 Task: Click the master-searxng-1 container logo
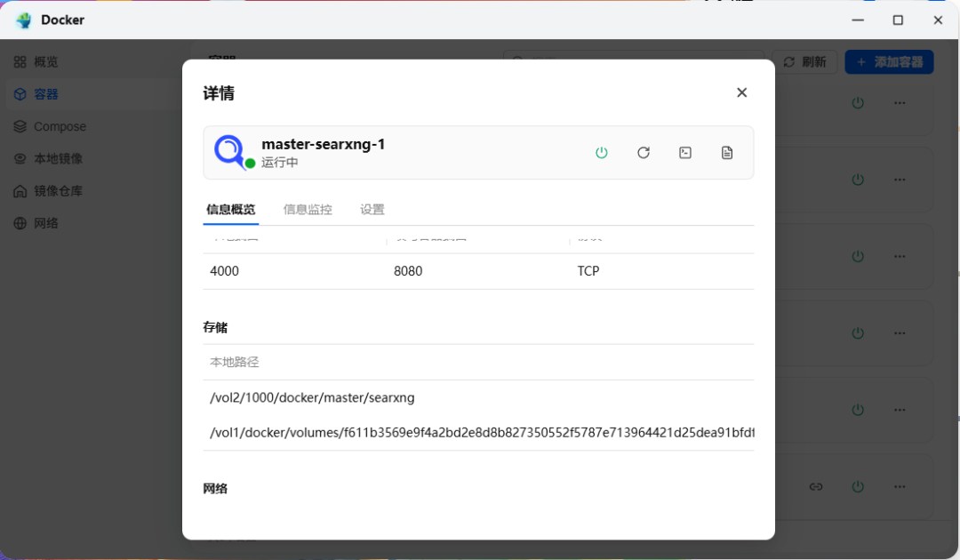point(230,152)
